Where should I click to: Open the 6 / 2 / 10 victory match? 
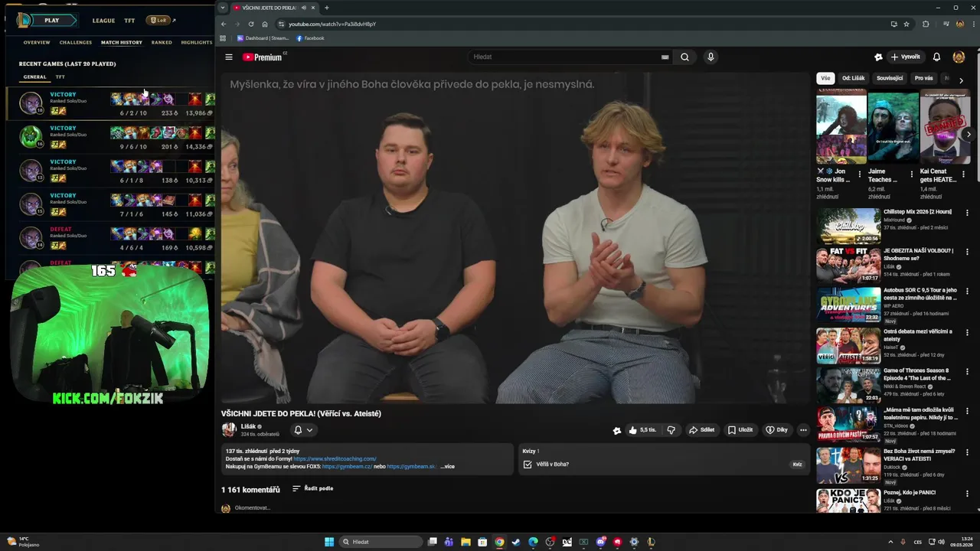pyautogui.click(x=111, y=103)
